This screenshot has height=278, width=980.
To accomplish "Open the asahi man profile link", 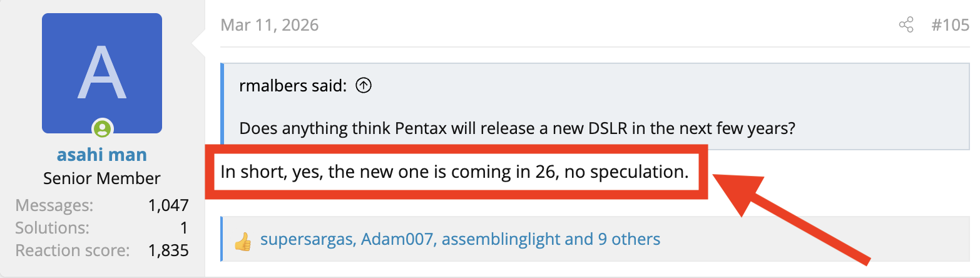I will 102,155.
